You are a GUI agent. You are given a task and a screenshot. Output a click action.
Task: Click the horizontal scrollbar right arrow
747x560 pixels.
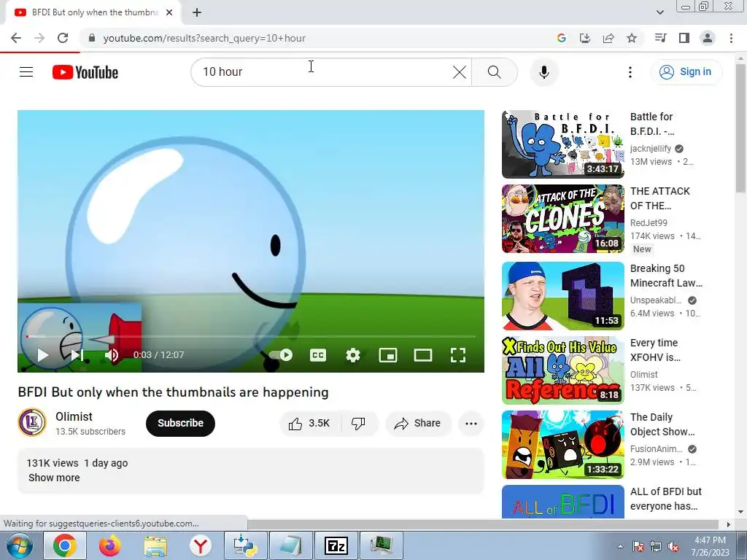[x=729, y=524]
